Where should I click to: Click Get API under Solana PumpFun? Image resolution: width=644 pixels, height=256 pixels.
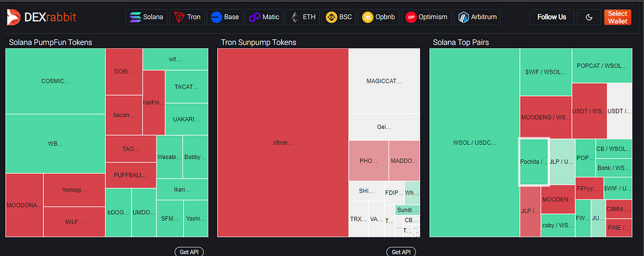189,252
